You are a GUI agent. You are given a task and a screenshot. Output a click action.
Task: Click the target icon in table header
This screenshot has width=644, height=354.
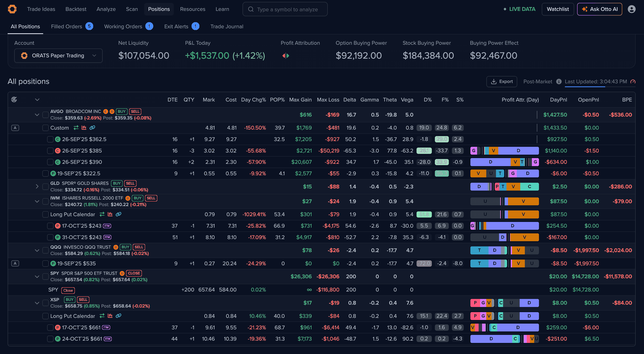[x=14, y=100]
